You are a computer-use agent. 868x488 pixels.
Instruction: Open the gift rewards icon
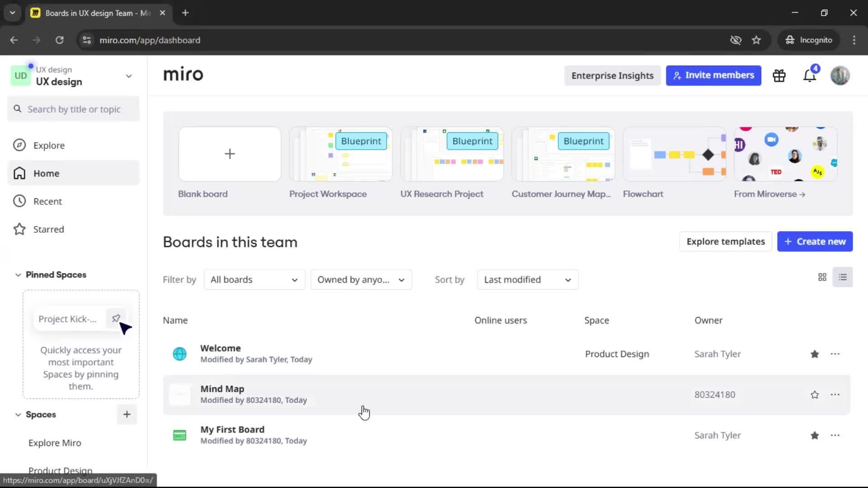click(x=779, y=75)
